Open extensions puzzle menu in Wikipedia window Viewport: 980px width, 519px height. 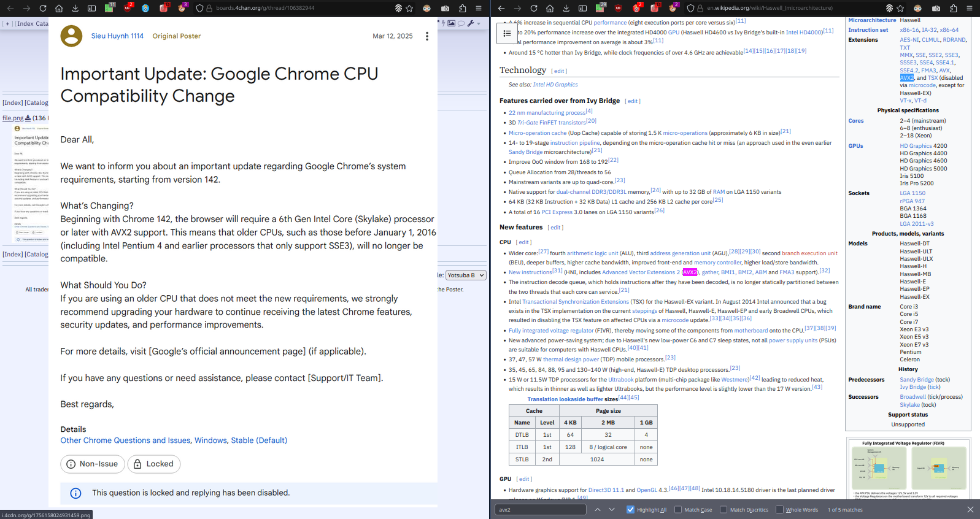click(953, 8)
